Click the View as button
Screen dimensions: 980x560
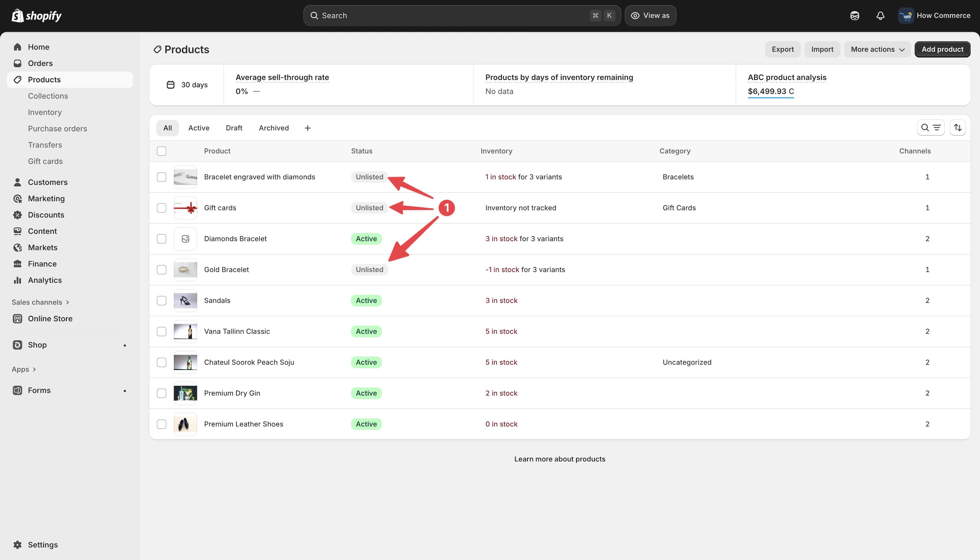[651, 16]
